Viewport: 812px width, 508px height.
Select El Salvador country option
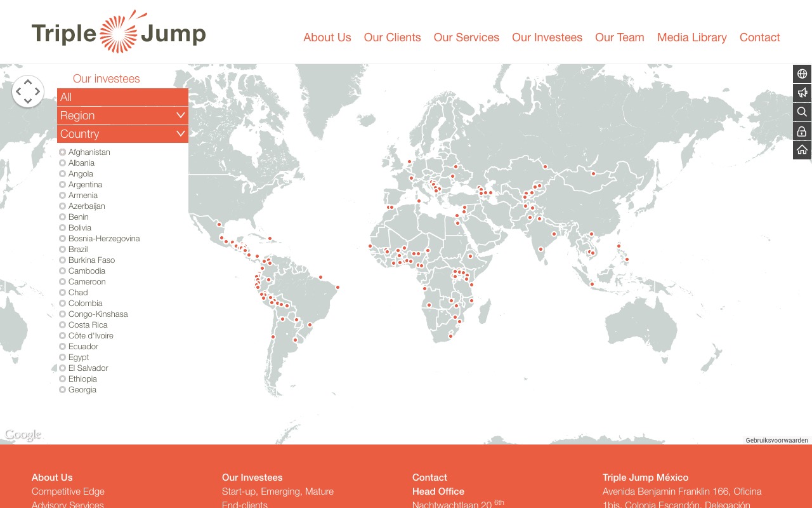tap(88, 368)
